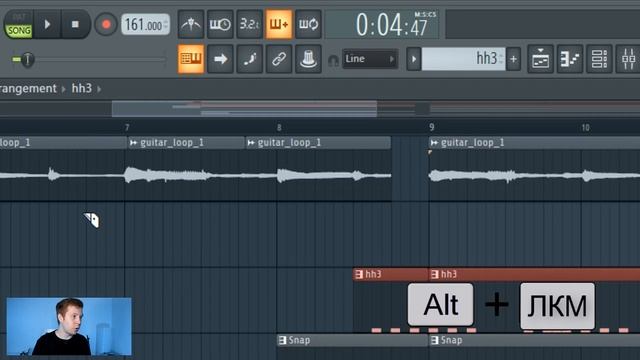Open the Piano roll view icon

click(570, 59)
